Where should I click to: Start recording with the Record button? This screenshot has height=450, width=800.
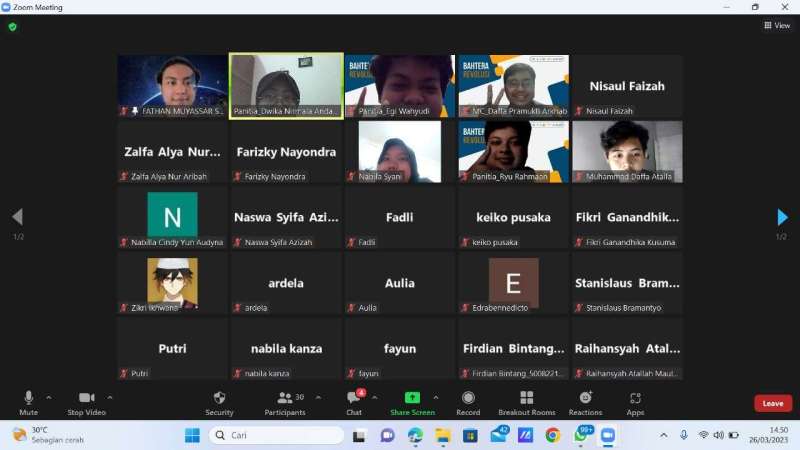coord(468,403)
